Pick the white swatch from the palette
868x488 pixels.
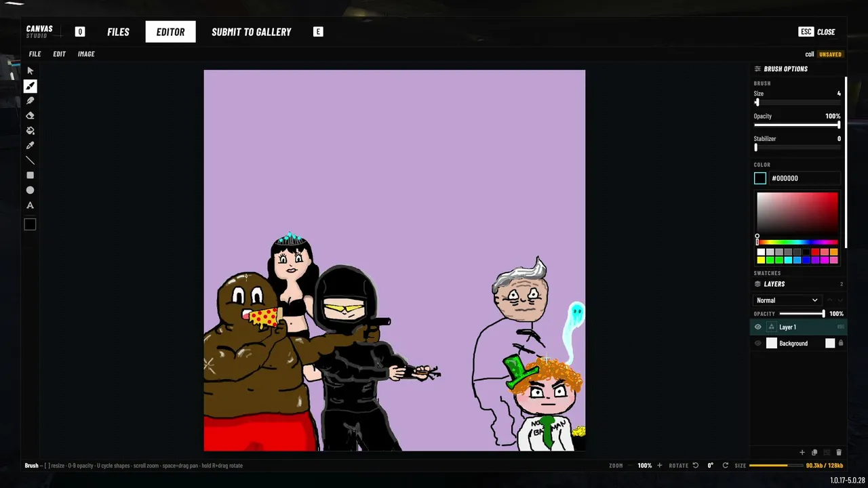click(x=761, y=252)
